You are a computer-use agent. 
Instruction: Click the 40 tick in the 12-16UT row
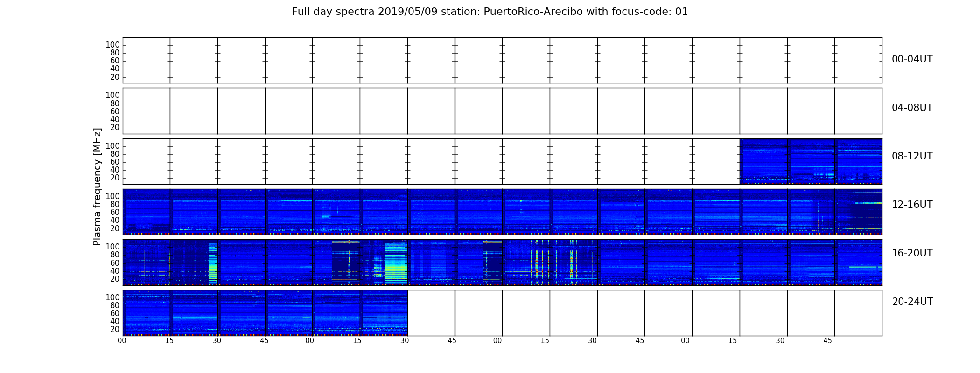coord(115,221)
